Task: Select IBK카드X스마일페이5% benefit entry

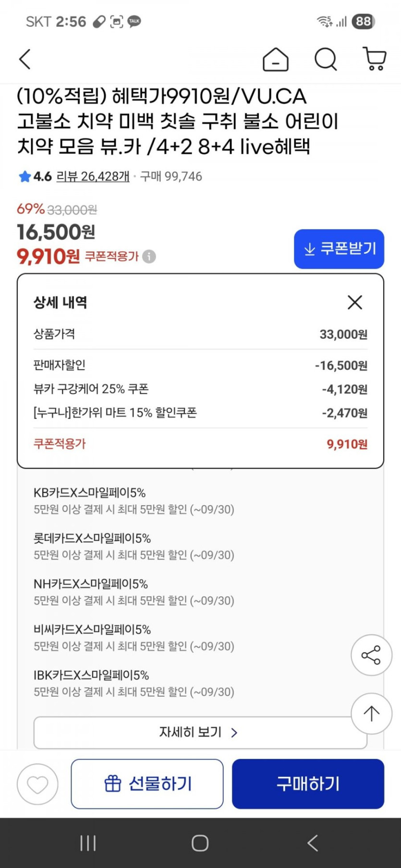Action: pyautogui.click(x=91, y=675)
